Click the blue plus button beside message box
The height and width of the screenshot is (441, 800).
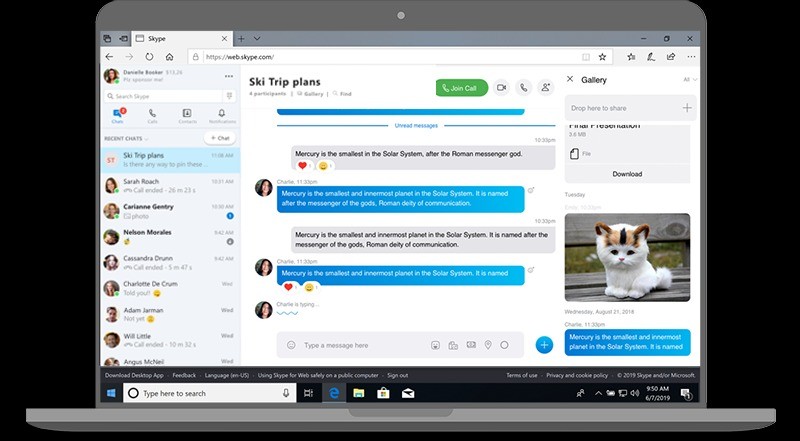544,345
